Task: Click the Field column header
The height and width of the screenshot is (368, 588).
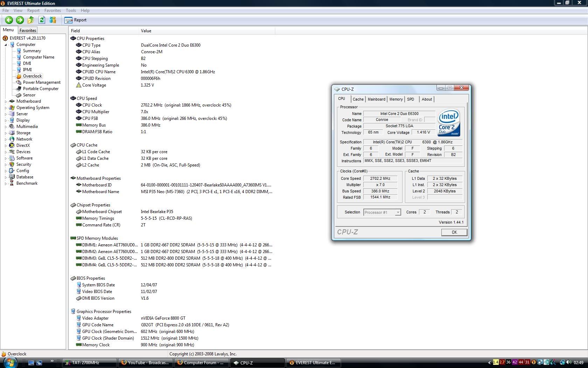Action: [x=104, y=31]
